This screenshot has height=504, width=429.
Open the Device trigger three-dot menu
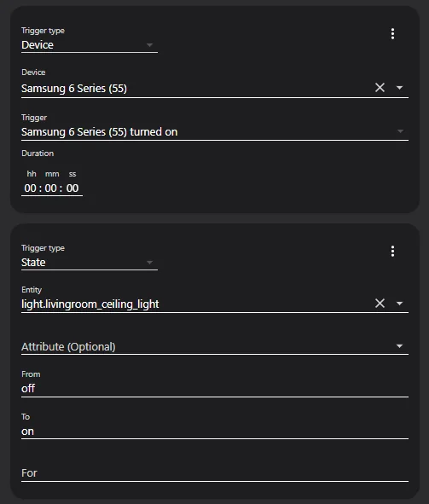point(392,34)
